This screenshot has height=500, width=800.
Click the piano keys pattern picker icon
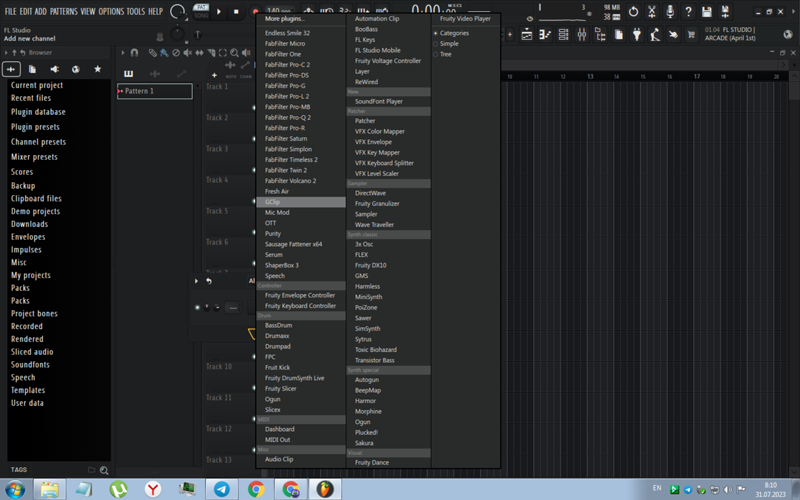(129, 73)
